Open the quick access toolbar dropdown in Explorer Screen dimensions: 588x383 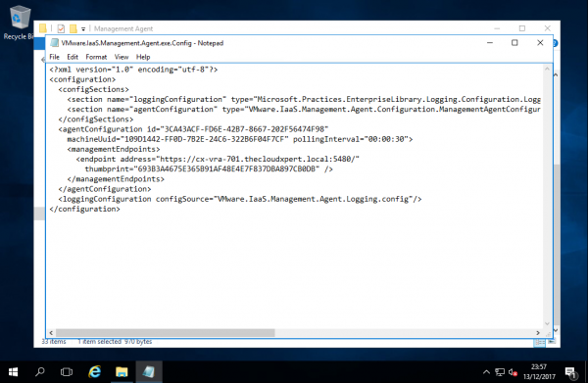click(x=83, y=28)
